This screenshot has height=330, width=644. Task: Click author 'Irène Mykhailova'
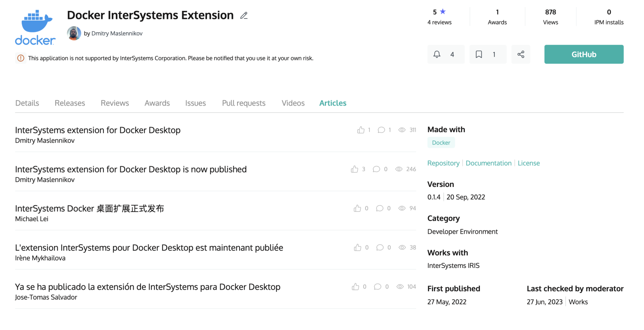click(40, 258)
